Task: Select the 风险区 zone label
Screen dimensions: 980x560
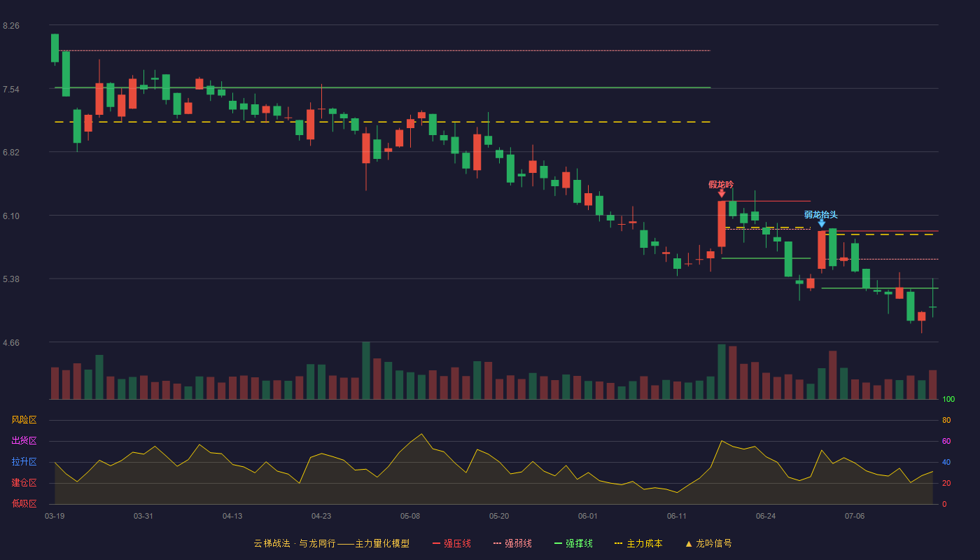Action: (x=24, y=420)
